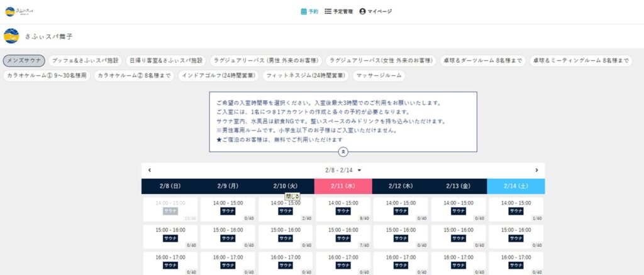The image size is (644, 275).
Task: Select 2/9 (月) 15:00 - 16:00 slot
Action: coord(228,237)
